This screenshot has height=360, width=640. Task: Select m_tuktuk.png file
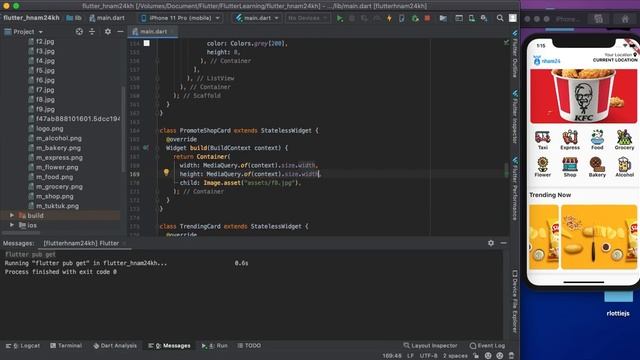click(57, 206)
